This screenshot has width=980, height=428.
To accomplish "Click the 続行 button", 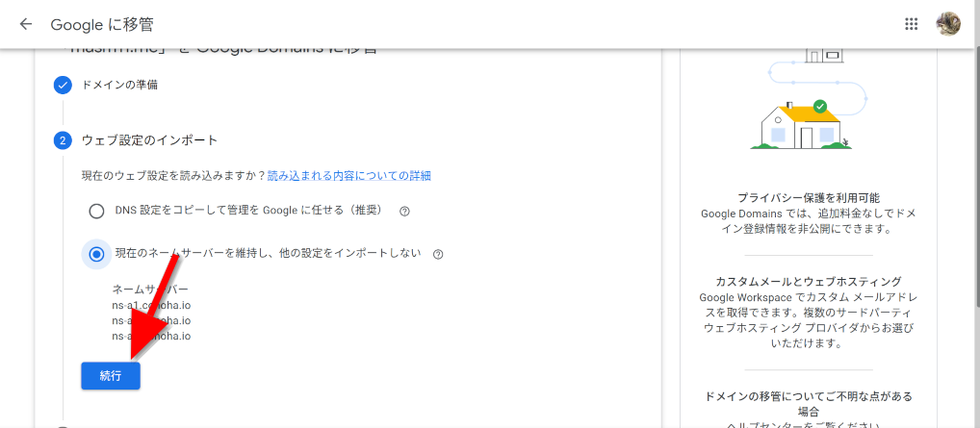I will (x=111, y=375).
